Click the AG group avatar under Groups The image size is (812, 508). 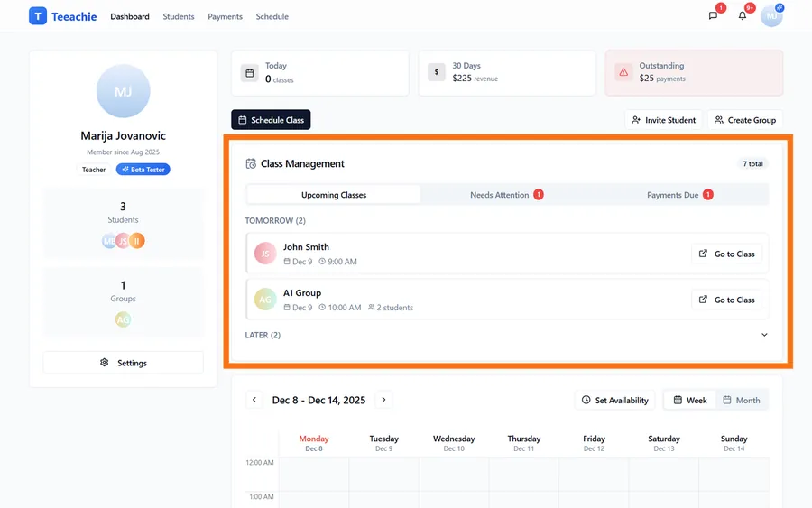(x=124, y=319)
